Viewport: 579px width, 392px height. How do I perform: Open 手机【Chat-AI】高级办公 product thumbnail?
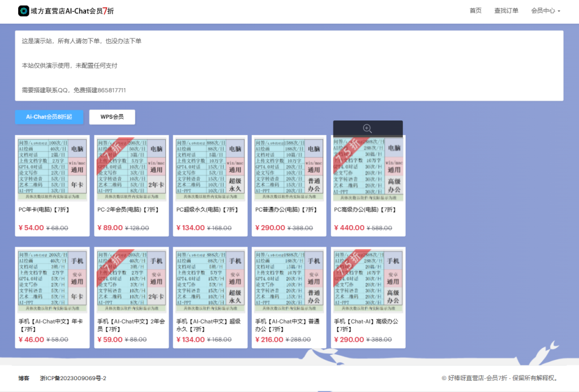[x=368, y=281]
